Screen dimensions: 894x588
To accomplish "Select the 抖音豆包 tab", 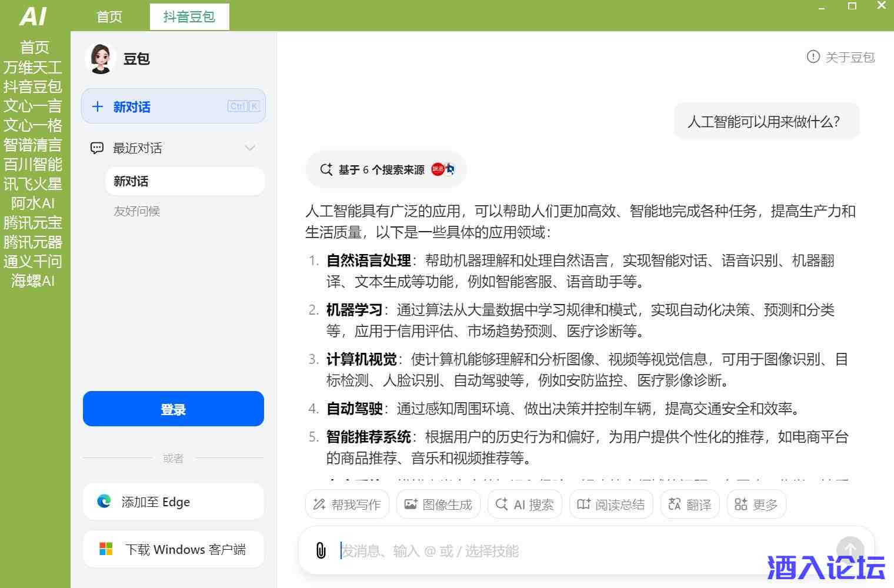I will click(x=189, y=16).
